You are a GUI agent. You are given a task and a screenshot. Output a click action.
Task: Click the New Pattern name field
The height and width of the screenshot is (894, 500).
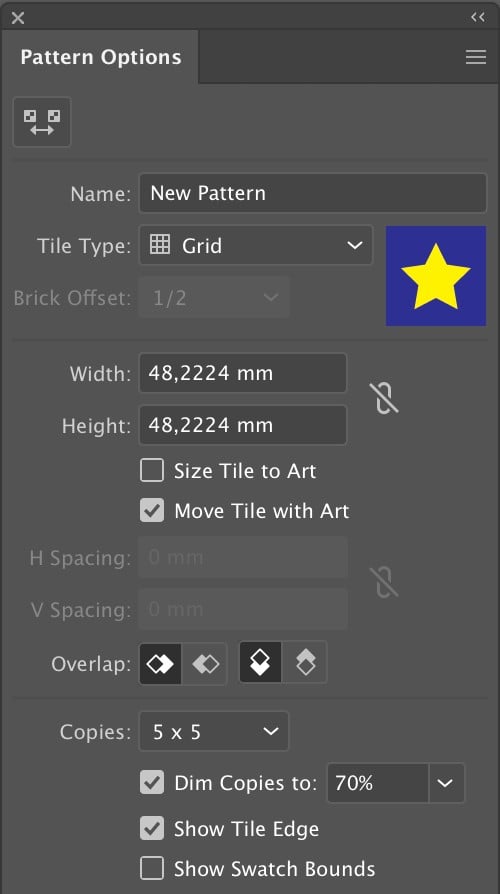(x=313, y=193)
